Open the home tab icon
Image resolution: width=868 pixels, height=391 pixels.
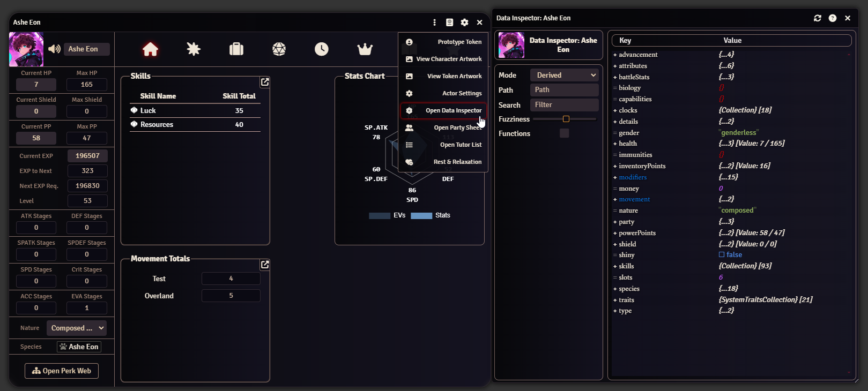150,49
